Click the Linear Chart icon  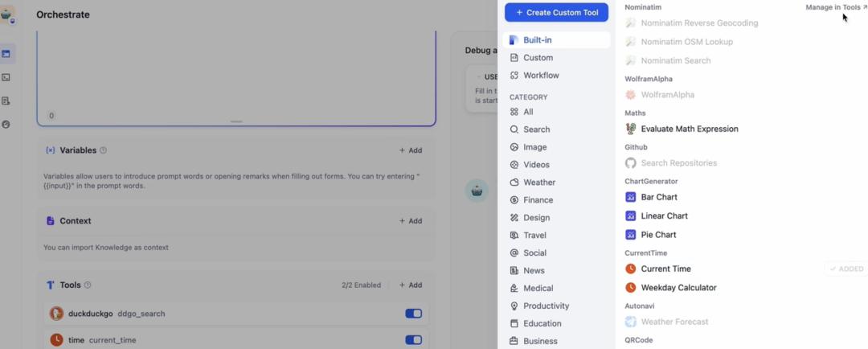[x=631, y=216]
